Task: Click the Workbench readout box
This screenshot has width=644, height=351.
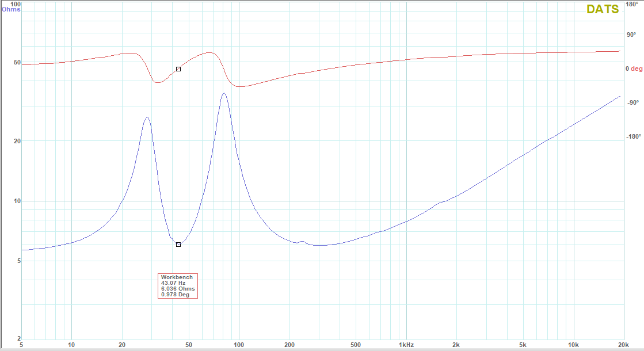Action: click(x=178, y=285)
